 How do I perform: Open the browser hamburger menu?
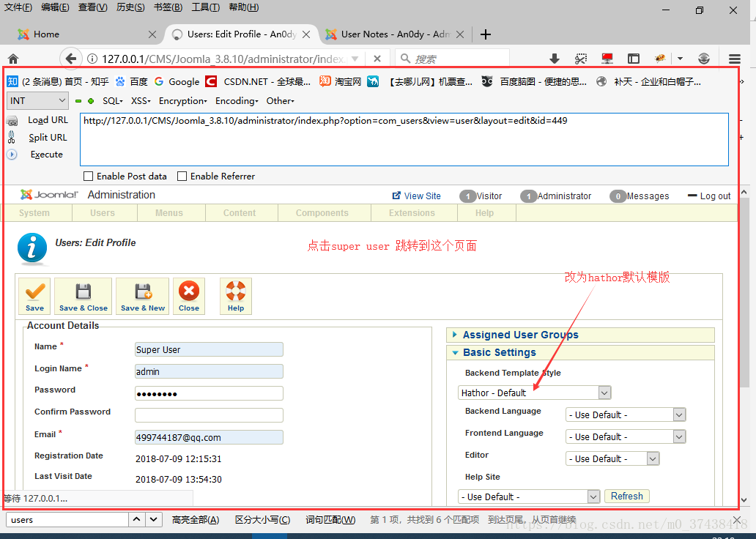coord(734,59)
